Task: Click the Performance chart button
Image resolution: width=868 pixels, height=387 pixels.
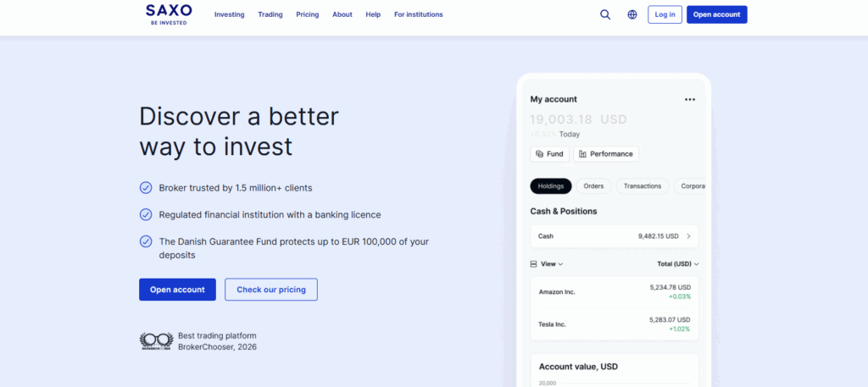Action: click(x=606, y=154)
